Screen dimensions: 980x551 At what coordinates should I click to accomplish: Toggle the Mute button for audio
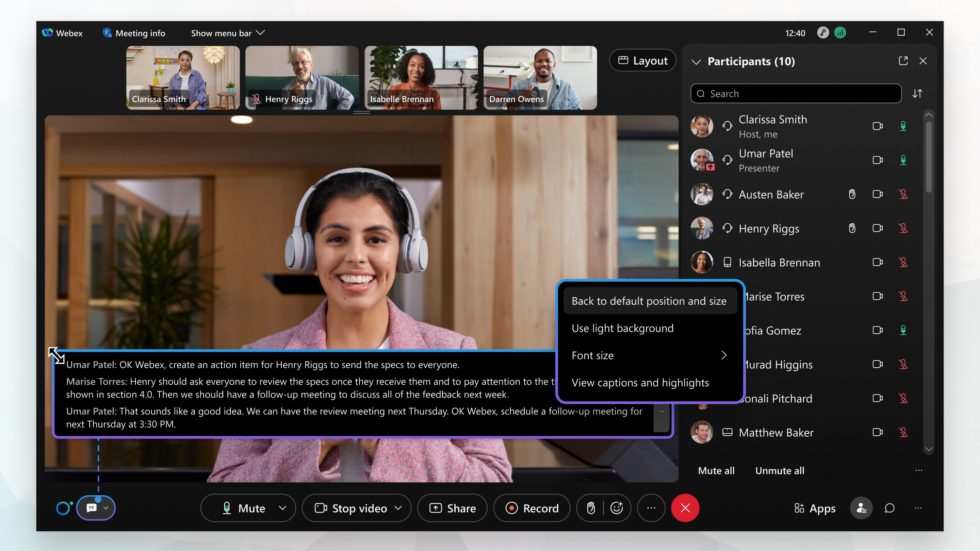pyautogui.click(x=244, y=508)
